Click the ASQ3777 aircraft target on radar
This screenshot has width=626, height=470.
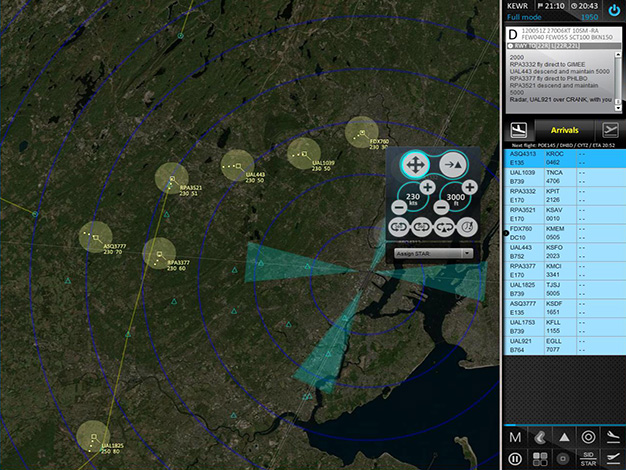click(96, 237)
